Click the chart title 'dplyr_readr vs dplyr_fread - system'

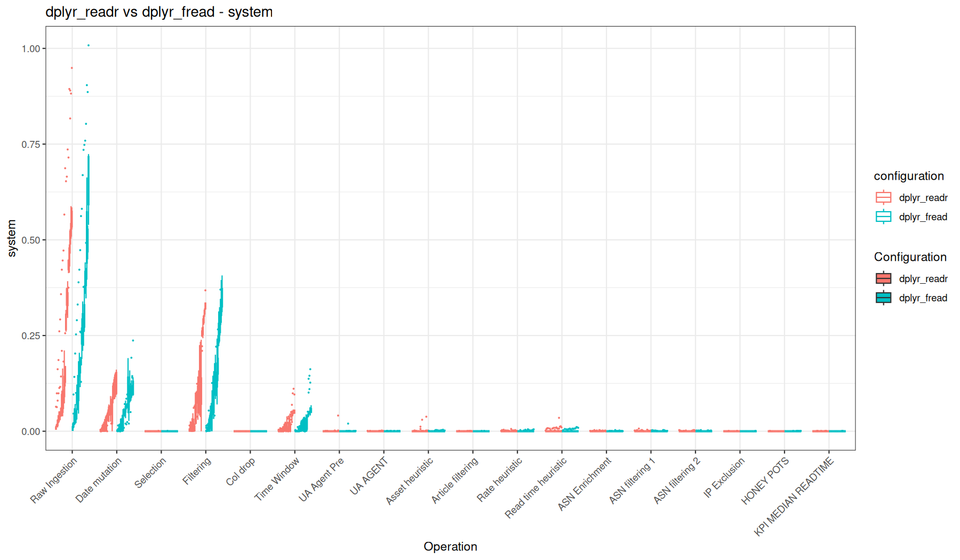pyautogui.click(x=159, y=12)
